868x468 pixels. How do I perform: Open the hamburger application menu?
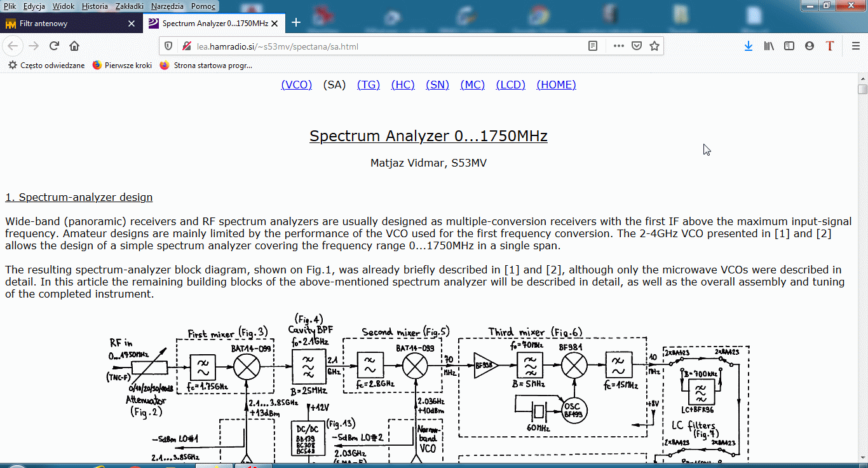[855, 46]
